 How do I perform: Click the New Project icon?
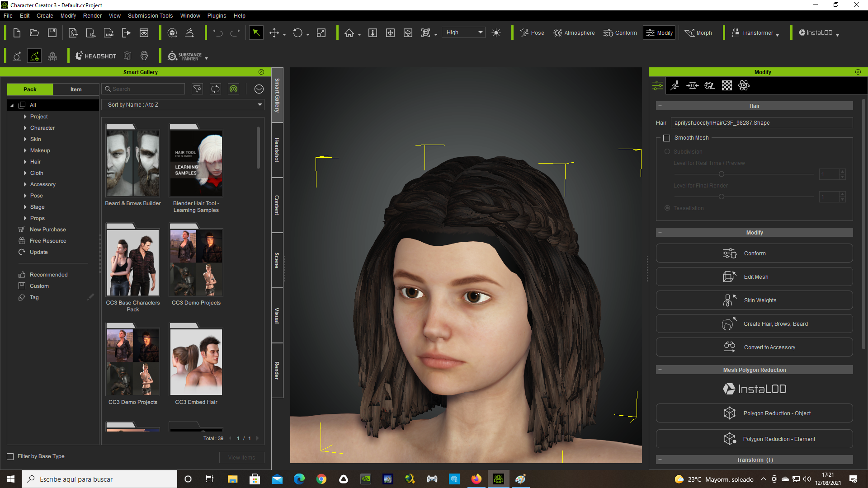coord(17,33)
